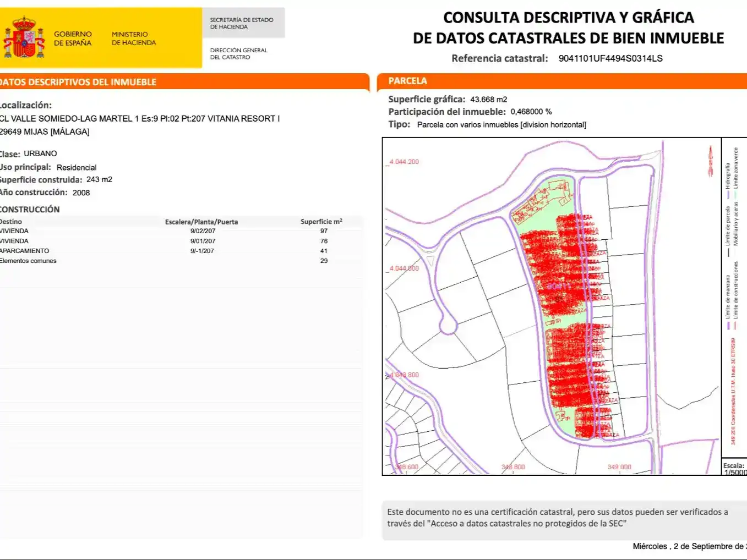The image size is (747, 560).
Task: Click map coordinate label '348.800' at bottom
Action: click(x=513, y=467)
